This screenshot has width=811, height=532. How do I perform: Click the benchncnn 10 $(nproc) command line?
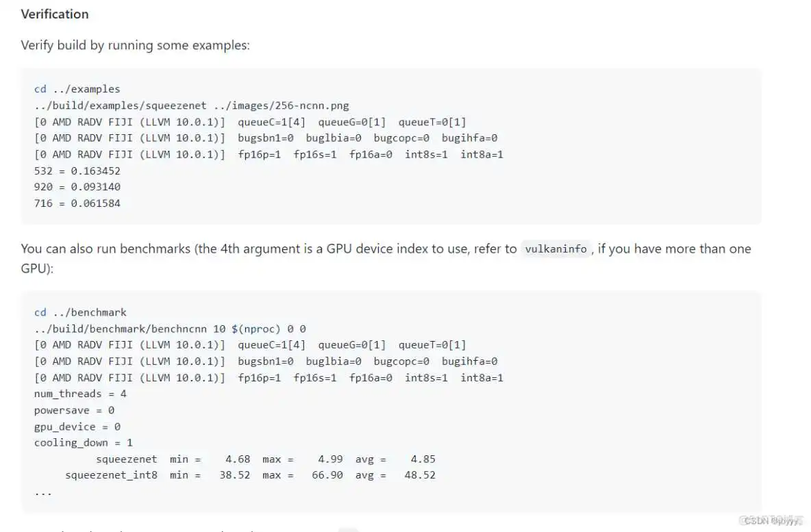170,329
